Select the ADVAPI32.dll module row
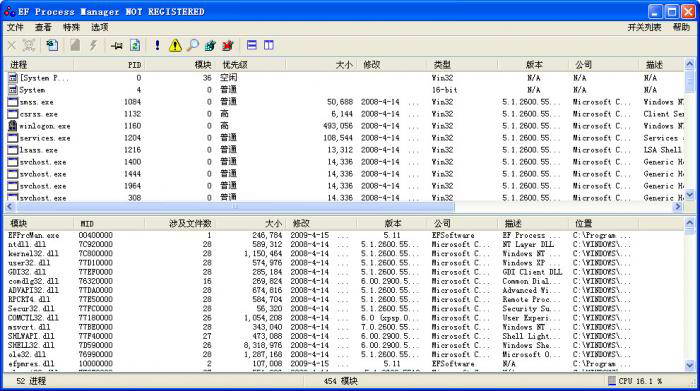This screenshot has width=700, height=391. point(344,290)
